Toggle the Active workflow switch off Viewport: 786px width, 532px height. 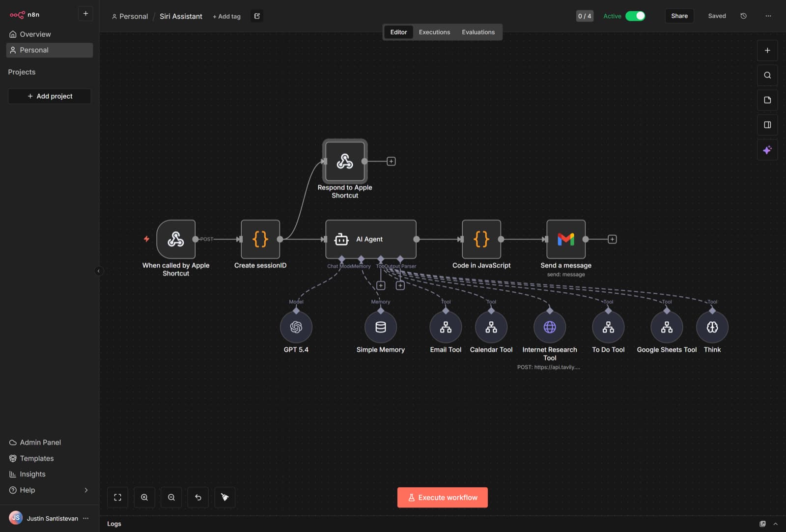tap(635, 16)
